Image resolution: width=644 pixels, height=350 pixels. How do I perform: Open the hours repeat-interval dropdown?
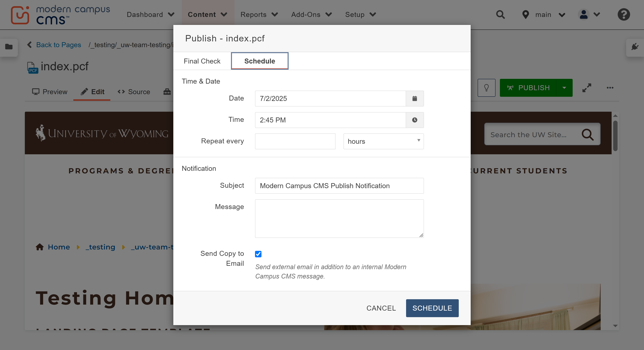coord(383,141)
